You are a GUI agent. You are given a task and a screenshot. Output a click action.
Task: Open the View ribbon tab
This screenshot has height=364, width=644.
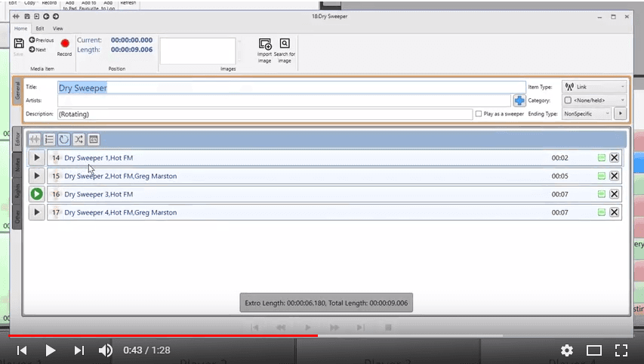tap(58, 29)
